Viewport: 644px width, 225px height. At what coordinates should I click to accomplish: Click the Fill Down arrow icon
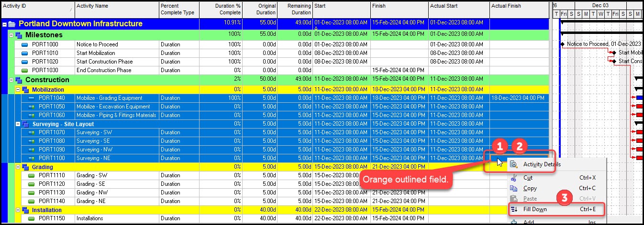click(514, 209)
